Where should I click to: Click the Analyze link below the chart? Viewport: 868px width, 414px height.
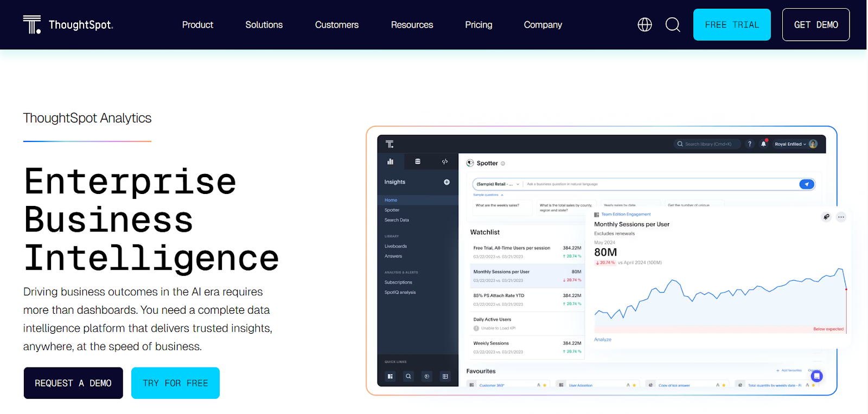pos(603,340)
